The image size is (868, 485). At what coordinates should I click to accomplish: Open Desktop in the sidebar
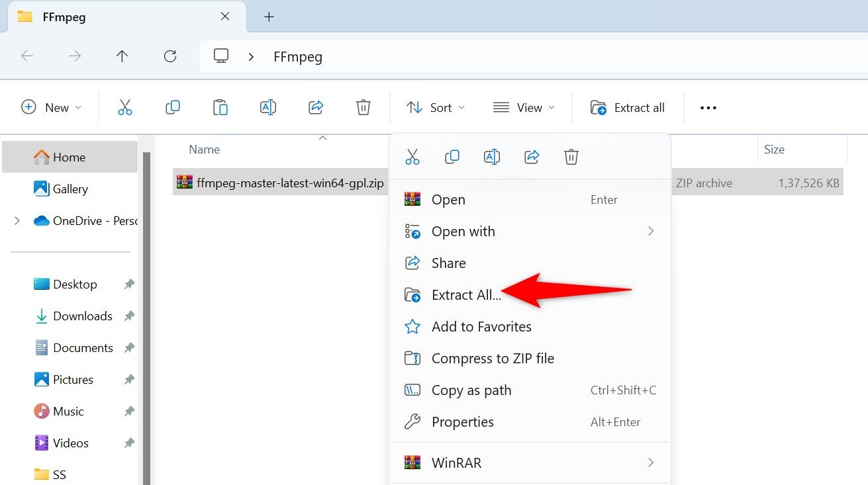pyautogui.click(x=70, y=285)
